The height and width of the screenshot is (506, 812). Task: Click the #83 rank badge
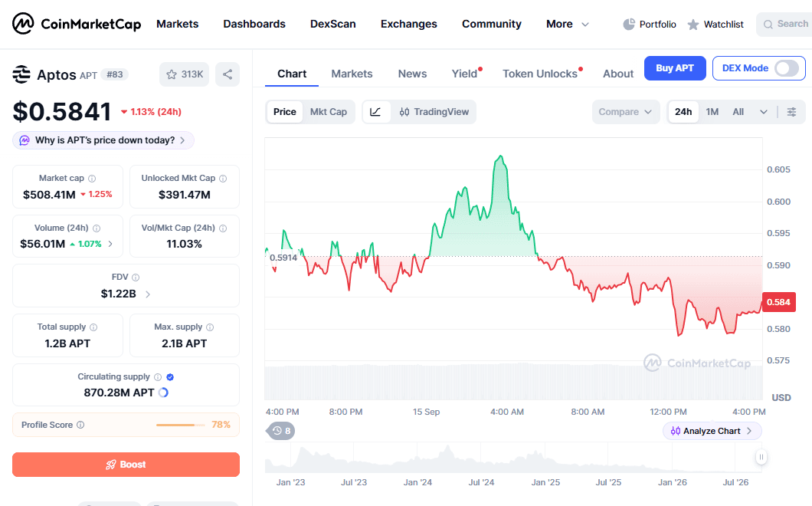[114, 74]
